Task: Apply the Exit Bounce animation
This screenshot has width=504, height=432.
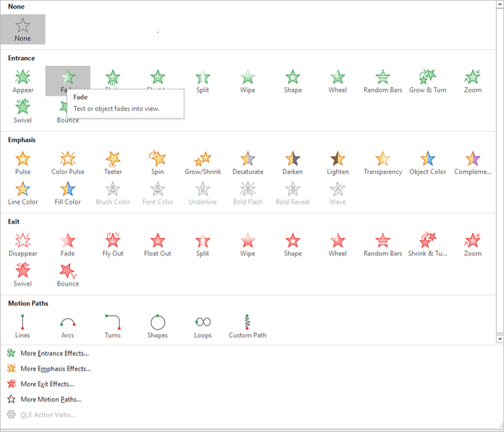Action: [68, 274]
